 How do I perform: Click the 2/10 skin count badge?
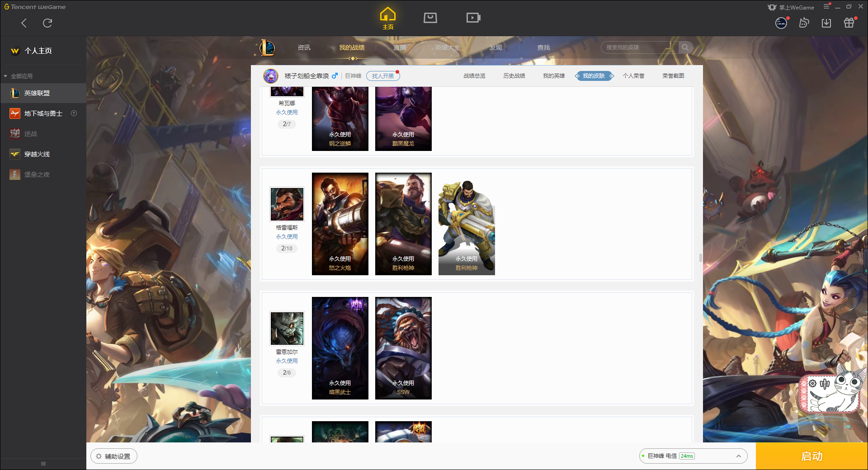tap(287, 248)
